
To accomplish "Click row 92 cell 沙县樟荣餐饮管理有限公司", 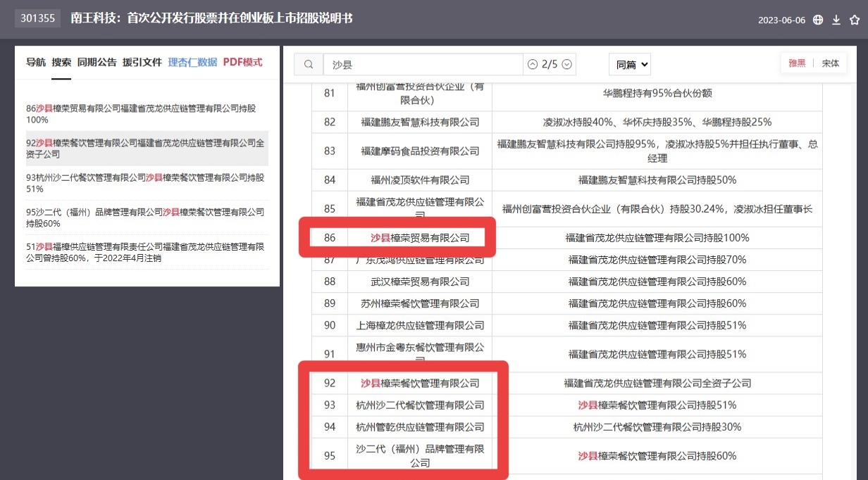I will pyautogui.click(x=420, y=384).
